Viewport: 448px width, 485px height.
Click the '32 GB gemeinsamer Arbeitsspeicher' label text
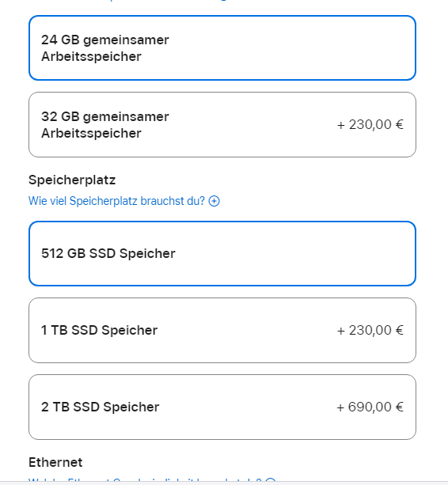pyautogui.click(x=105, y=125)
